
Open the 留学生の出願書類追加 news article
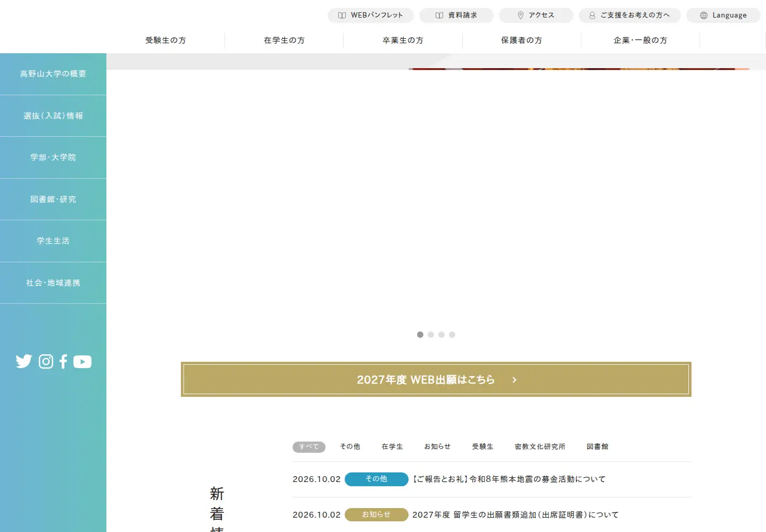(515, 515)
